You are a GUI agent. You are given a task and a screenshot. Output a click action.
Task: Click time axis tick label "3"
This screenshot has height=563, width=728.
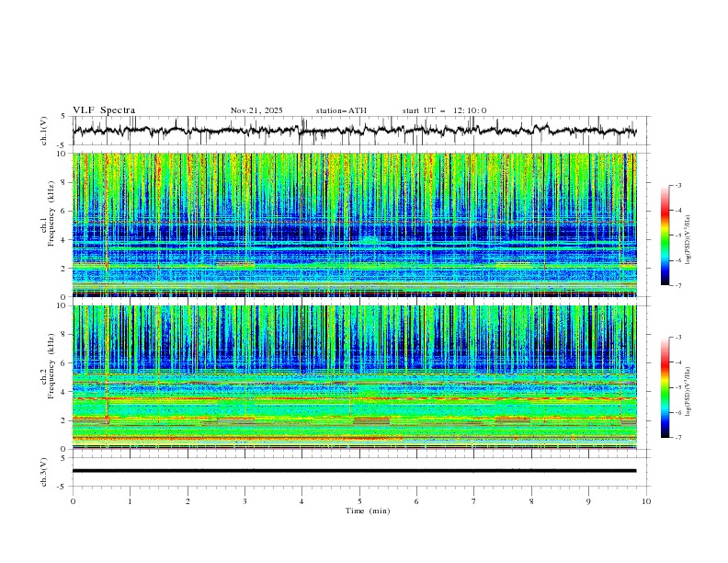click(245, 501)
